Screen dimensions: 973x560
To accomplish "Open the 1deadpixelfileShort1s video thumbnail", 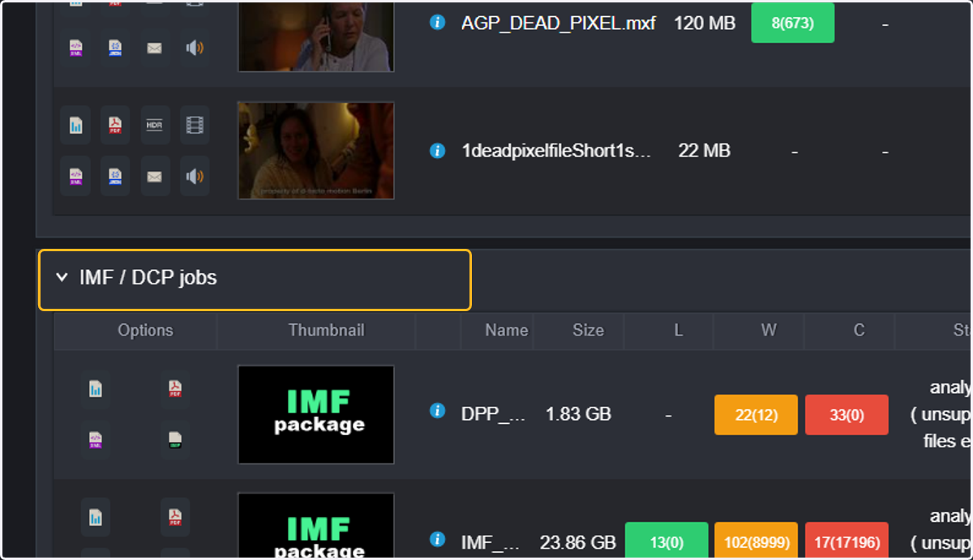I will (x=316, y=151).
